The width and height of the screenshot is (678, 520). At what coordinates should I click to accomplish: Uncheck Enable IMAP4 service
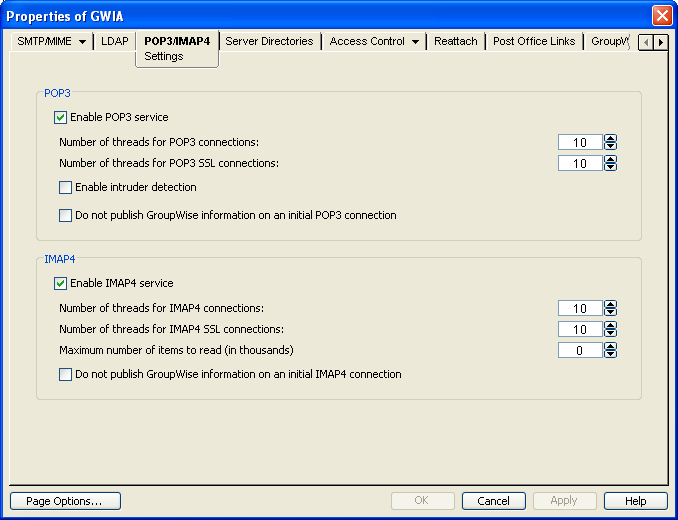point(60,283)
